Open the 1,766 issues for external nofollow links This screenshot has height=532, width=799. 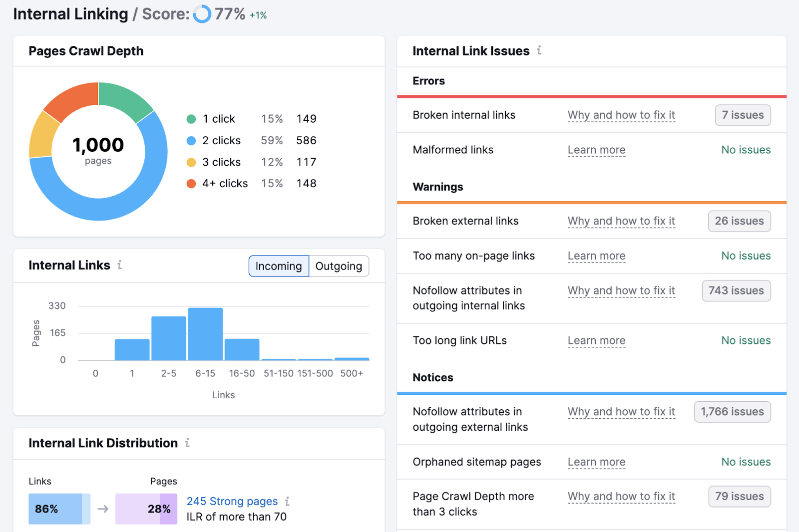click(x=732, y=412)
